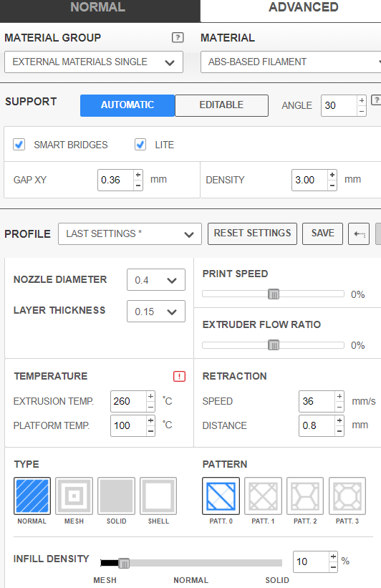
Task: Open the Material Group dropdown
Action: coord(94,62)
